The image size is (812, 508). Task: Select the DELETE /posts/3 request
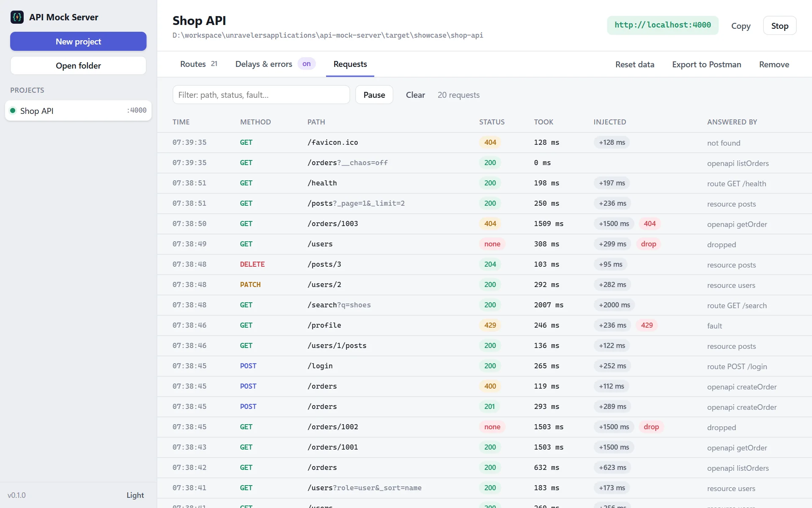484,265
